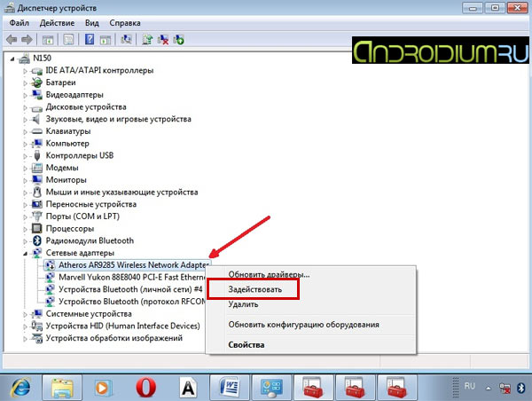Toggle the console tree pane toolbar icon
Image resolution: width=532 pixels, height=401 pixels.
(48, 40)
